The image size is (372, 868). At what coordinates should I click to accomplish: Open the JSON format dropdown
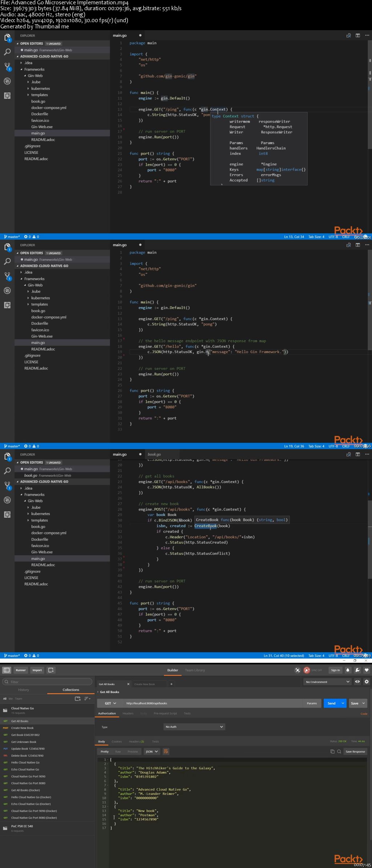click(x=151, y=752)
